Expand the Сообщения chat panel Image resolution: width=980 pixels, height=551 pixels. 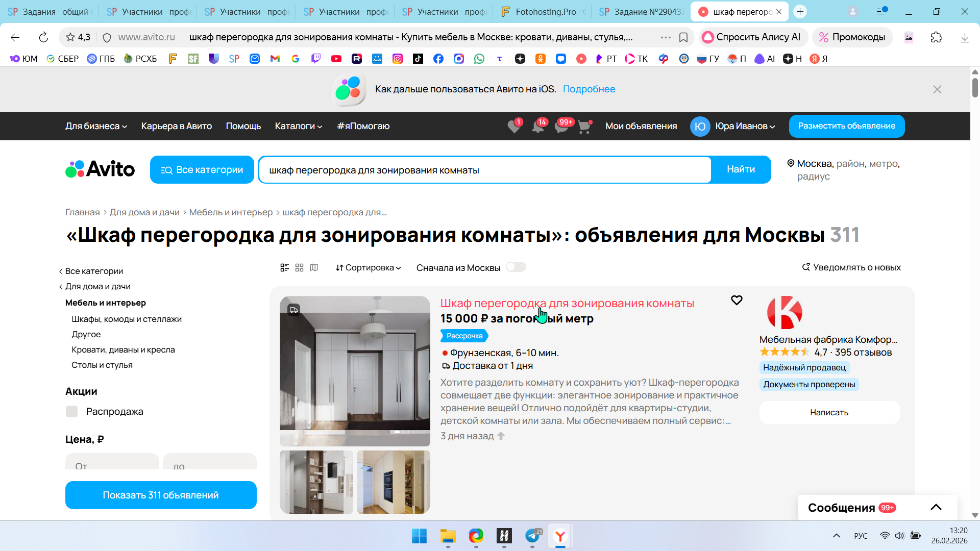pyautogui.click(x=936, y=507)
